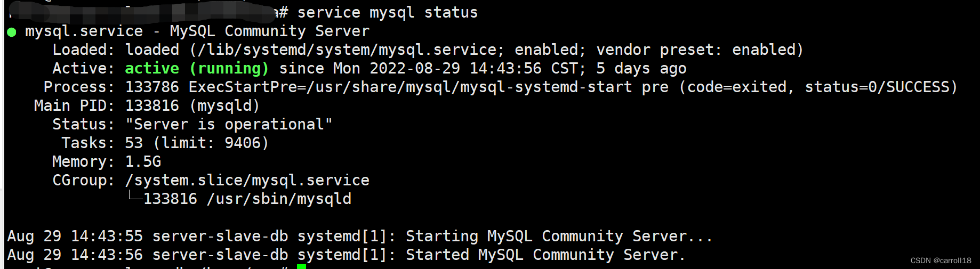
Task: Click the Memory value 1.5G
Action: click(143, 161)
